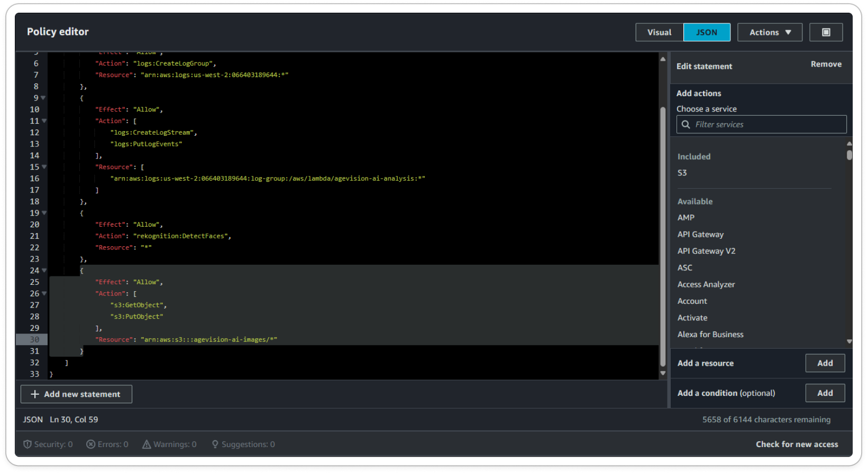868x474 pixels.
Task: Select the included S3 service
Action: (682, 173)
